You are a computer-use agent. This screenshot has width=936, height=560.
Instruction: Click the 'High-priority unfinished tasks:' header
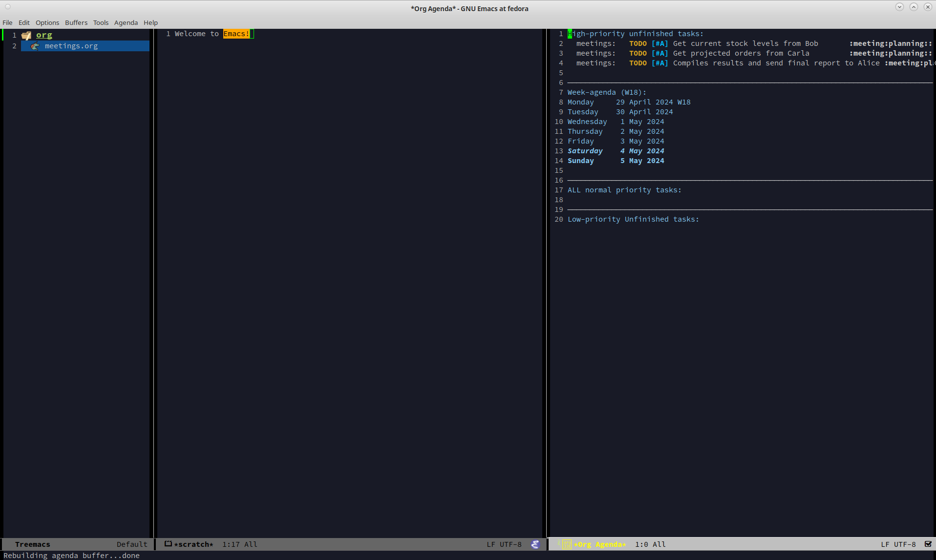tap(636, 34)
